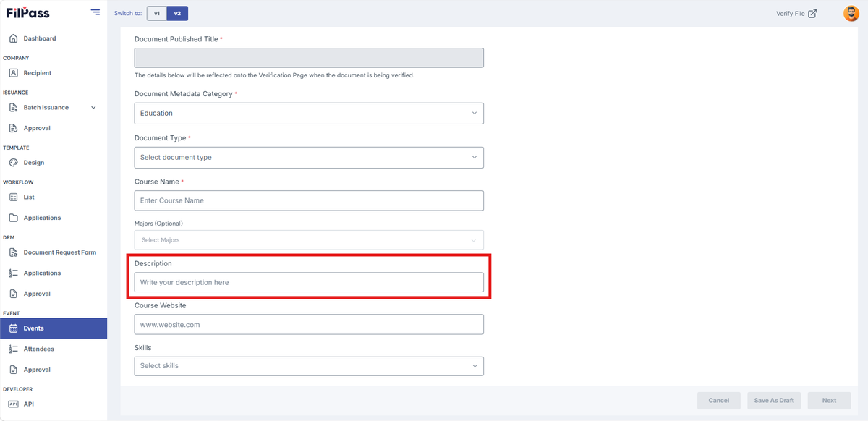This screenshot has width=868, height=421.
Task: Switch to version v2
Action: tap(177, 13)
